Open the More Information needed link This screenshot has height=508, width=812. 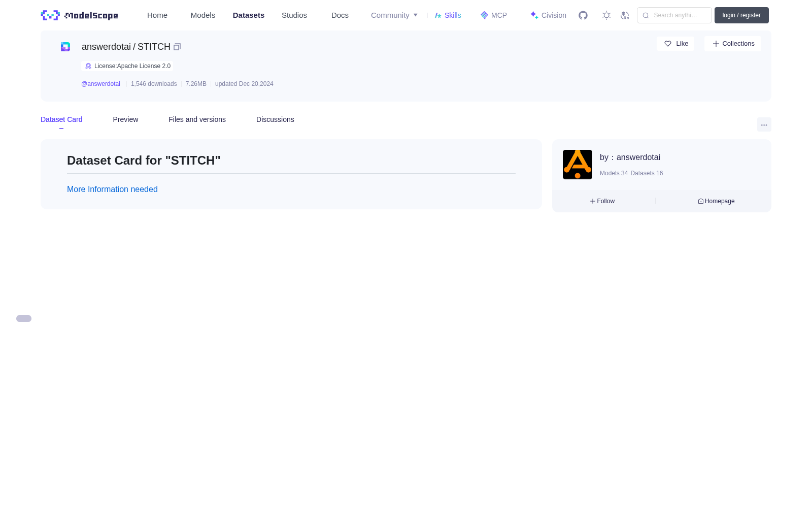(112, 189)
